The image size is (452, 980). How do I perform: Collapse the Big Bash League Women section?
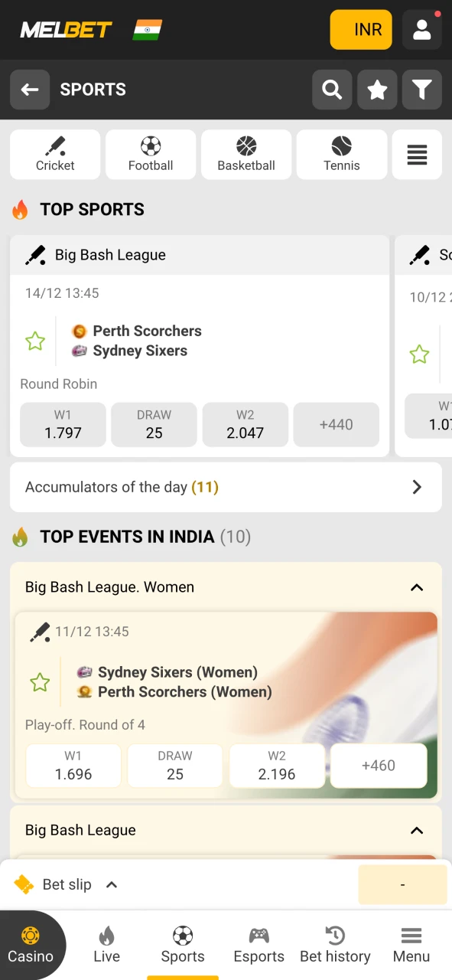[x=417, y=587]
